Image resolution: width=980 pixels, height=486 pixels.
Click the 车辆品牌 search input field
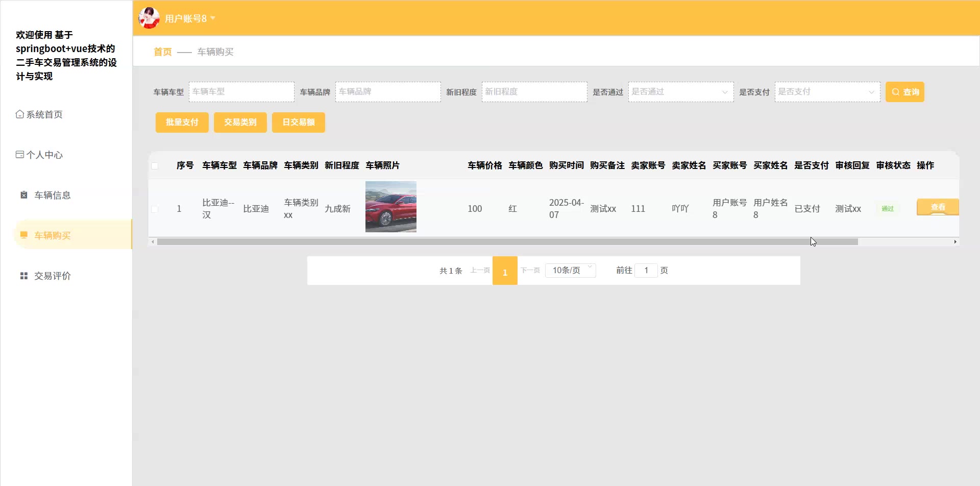tap(387, 92)
